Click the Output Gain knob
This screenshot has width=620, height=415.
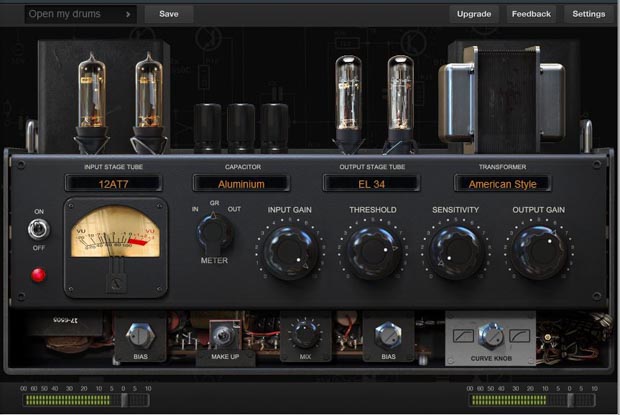coord(538,251)
